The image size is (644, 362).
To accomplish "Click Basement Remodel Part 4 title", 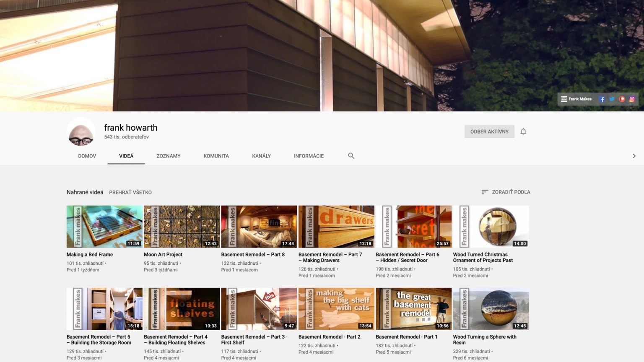I will click(x=176, y=340).
